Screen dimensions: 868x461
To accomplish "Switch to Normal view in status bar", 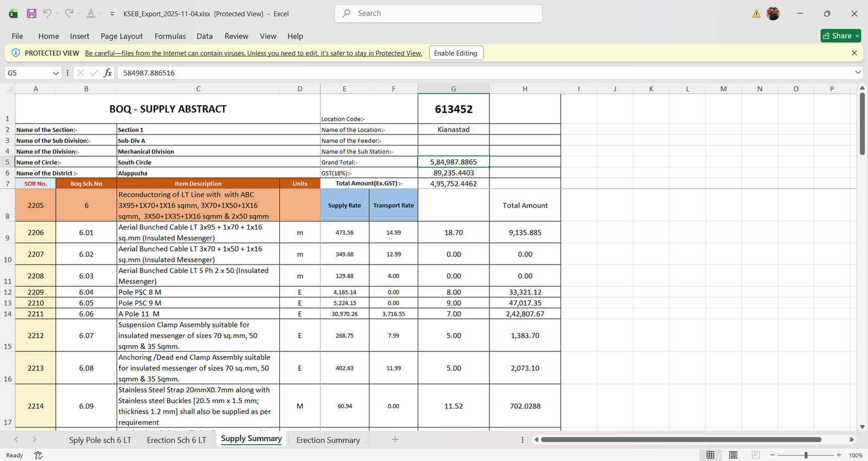I will coord(710,455).
